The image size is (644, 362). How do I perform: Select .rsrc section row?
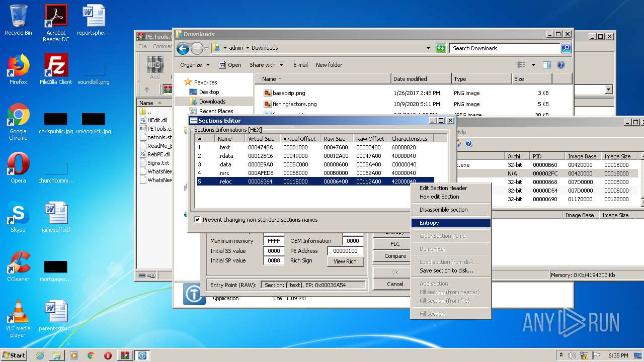pos(315,173)
